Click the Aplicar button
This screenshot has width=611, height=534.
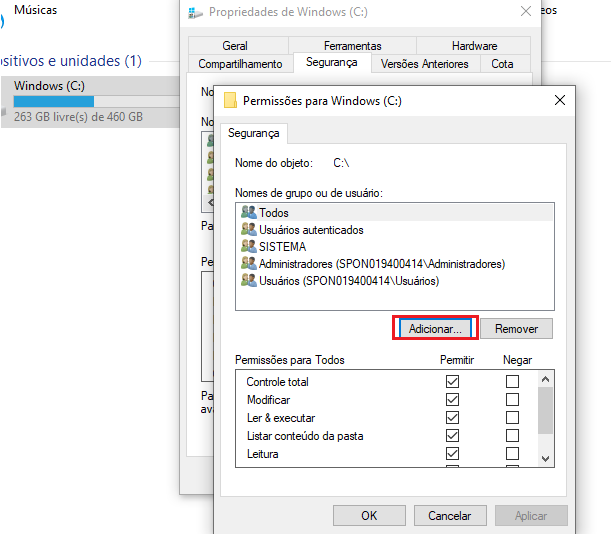pos(531,516)
